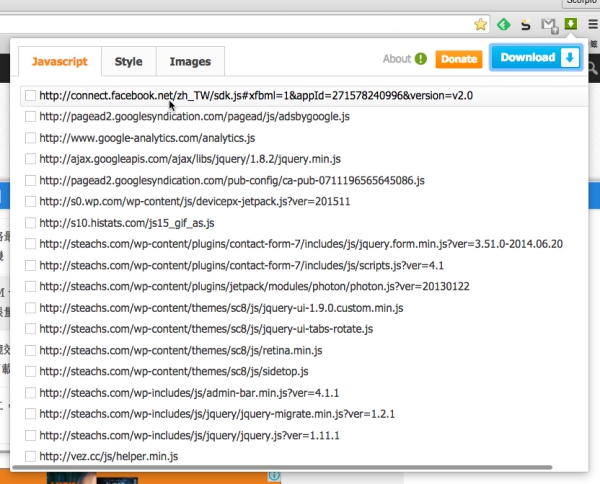The height and width of the screenshot is (484, 600).
Task: Click the admin-bar.min.js URL text
Action: coord(189,393)
